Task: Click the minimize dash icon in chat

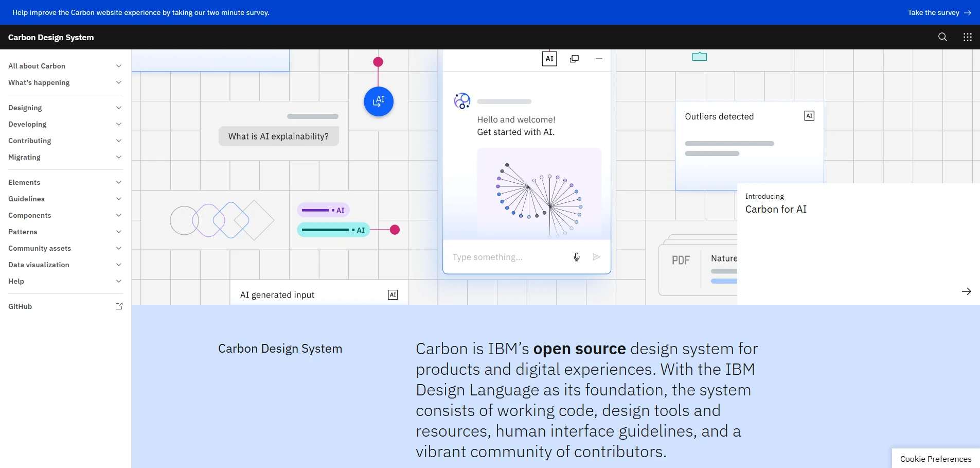Action: [x=599, y=59]
